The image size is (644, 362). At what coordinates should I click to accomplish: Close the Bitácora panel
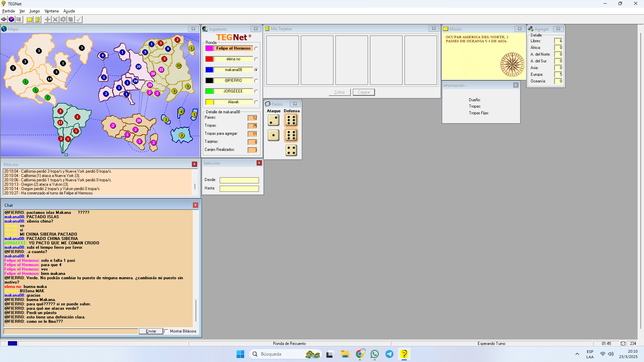tap(194, 164)
